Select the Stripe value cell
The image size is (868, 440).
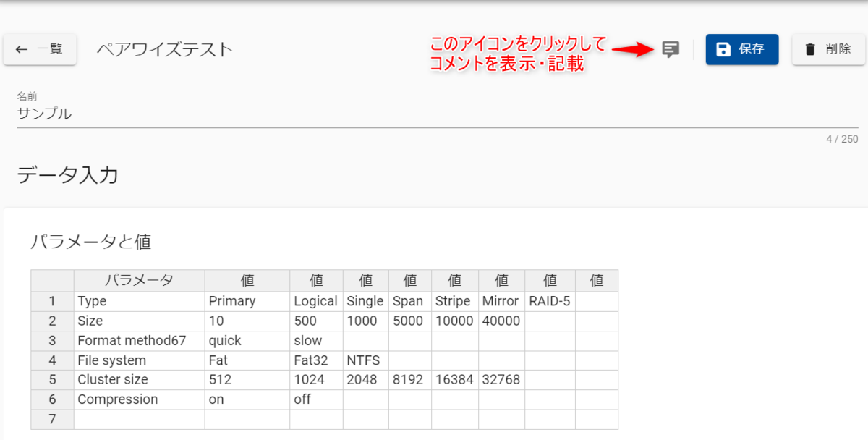[x=455, y=302]
